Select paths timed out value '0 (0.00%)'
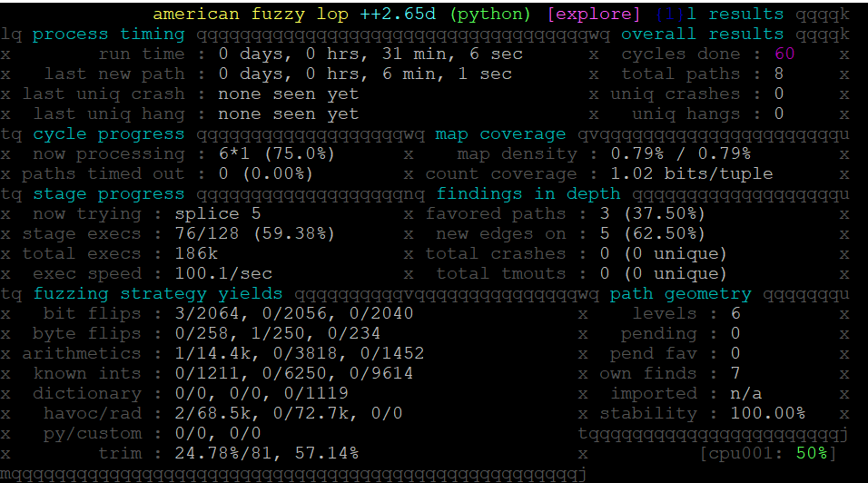868x483 pixels. coord(266,173)
